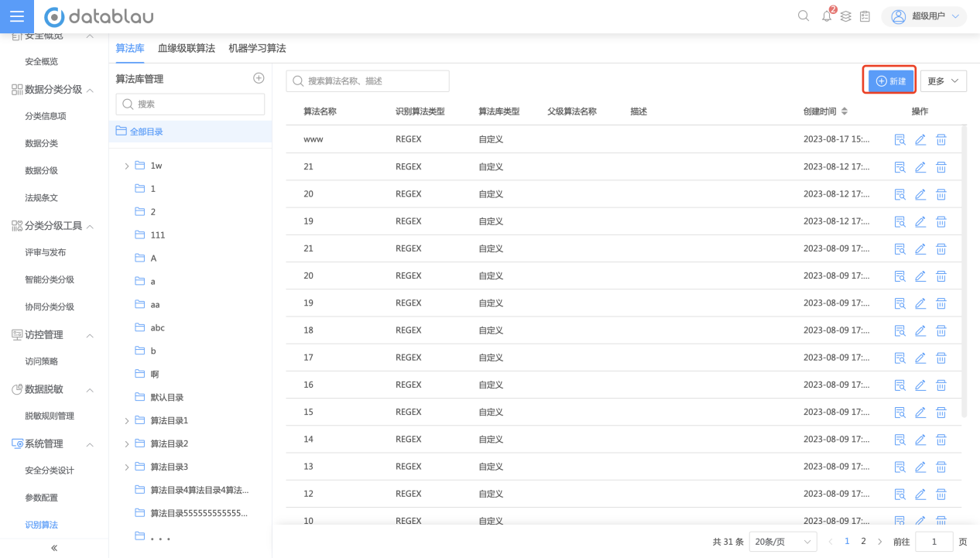View details of algorithm named 14
This screenshot has width=980, height=558.
click(x=899, y=440)
